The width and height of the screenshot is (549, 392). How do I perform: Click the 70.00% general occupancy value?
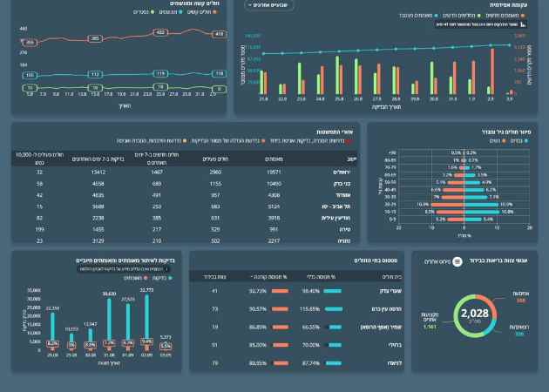[310, 345]
